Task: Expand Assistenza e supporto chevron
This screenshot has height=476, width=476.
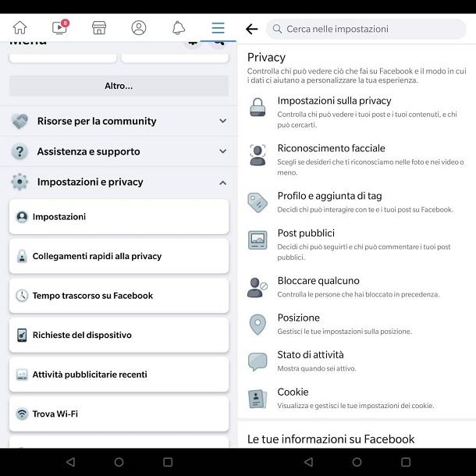Action: pyautogui.click(x=223, y=151)
